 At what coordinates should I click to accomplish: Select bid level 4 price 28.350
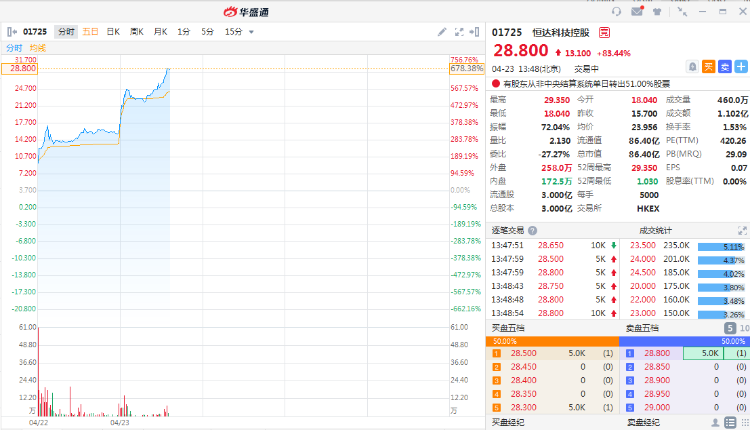(523, 394)
